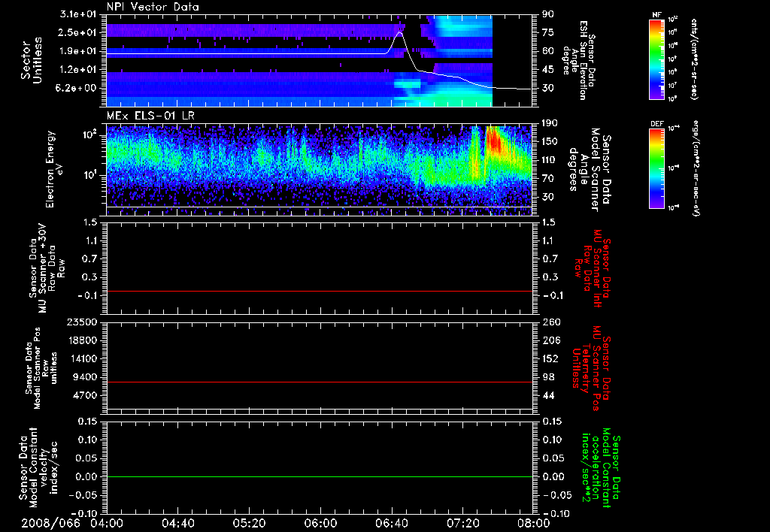Click the "05:20" time axis label

tap(249, 523)
